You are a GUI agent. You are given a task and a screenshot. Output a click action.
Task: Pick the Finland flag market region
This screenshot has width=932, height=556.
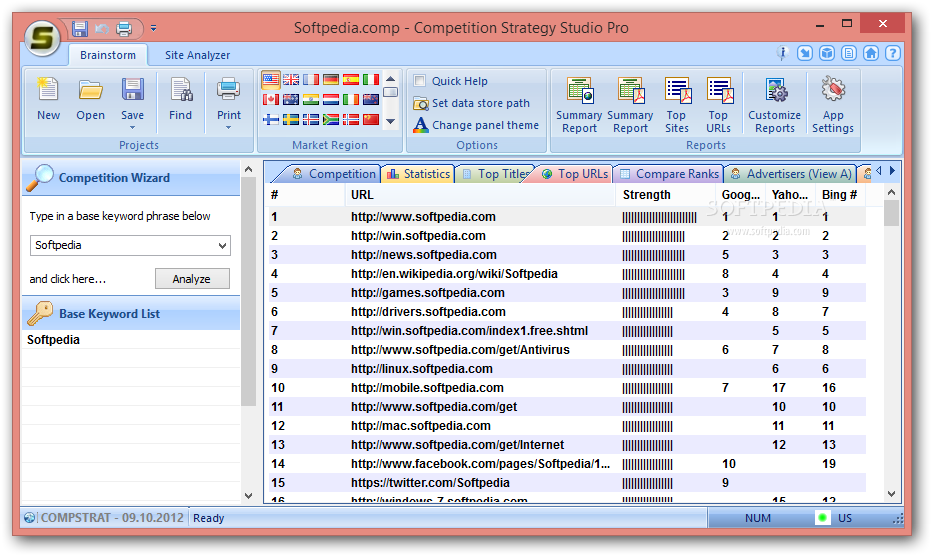tap(271, 120)
